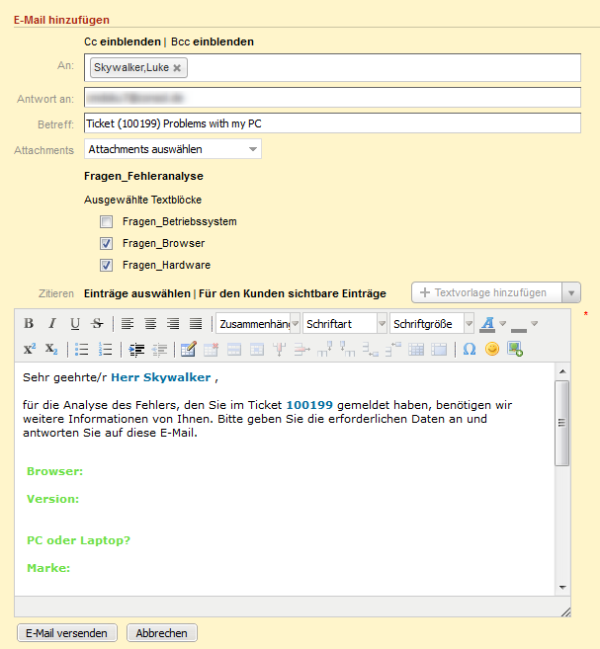Align text left

coord(127,323)
